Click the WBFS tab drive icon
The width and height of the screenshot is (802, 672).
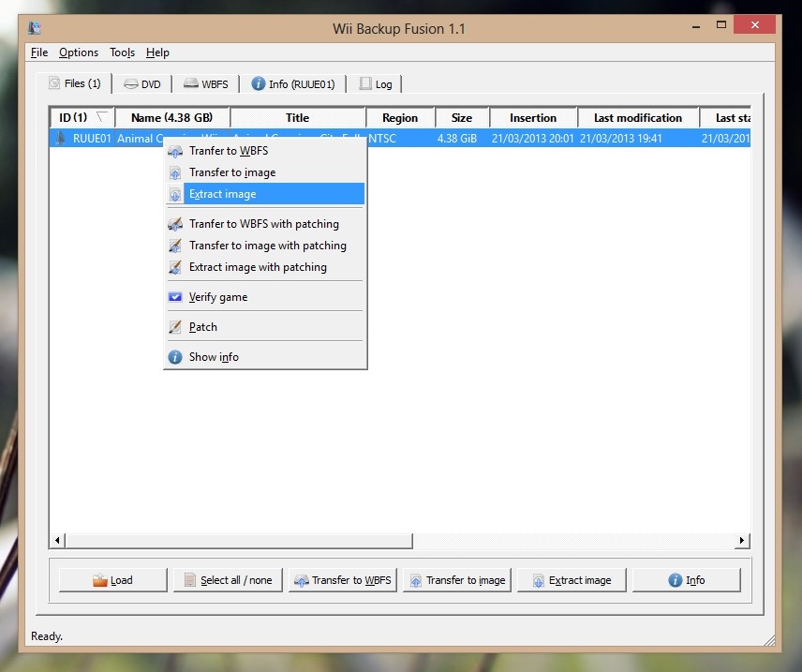[191, 83]
